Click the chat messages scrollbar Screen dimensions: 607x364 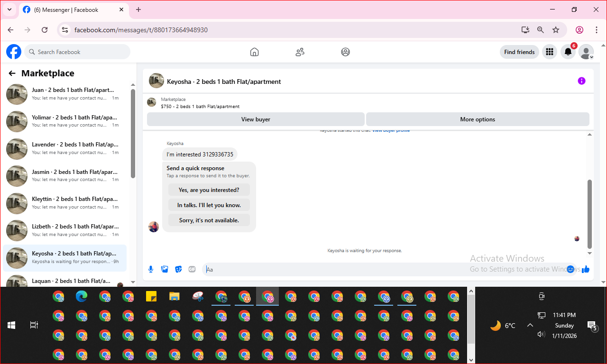pos(590,213)
